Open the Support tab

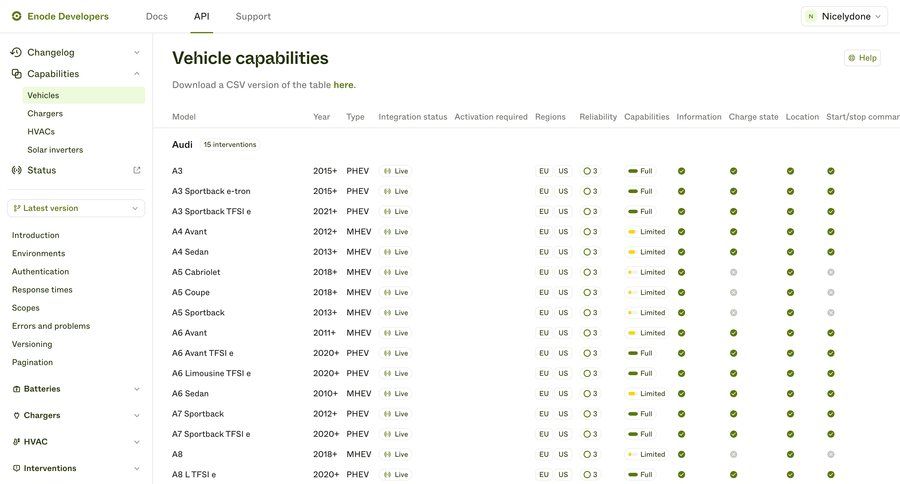click(253, 16)
